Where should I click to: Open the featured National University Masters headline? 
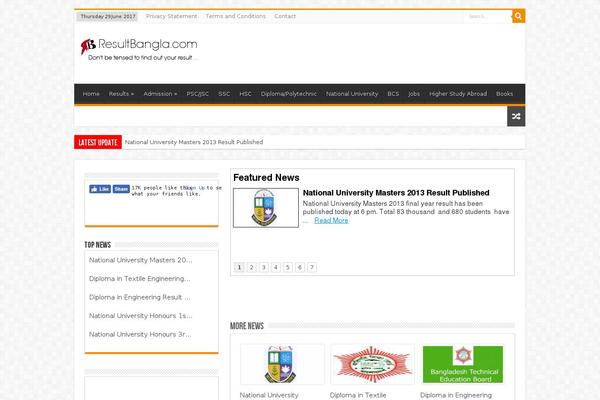point(396,193)
